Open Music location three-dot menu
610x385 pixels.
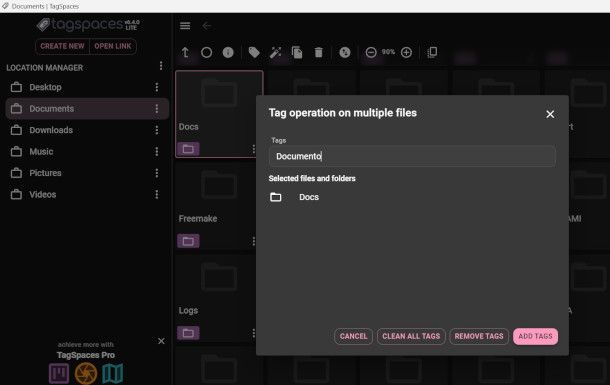point(157,151)
